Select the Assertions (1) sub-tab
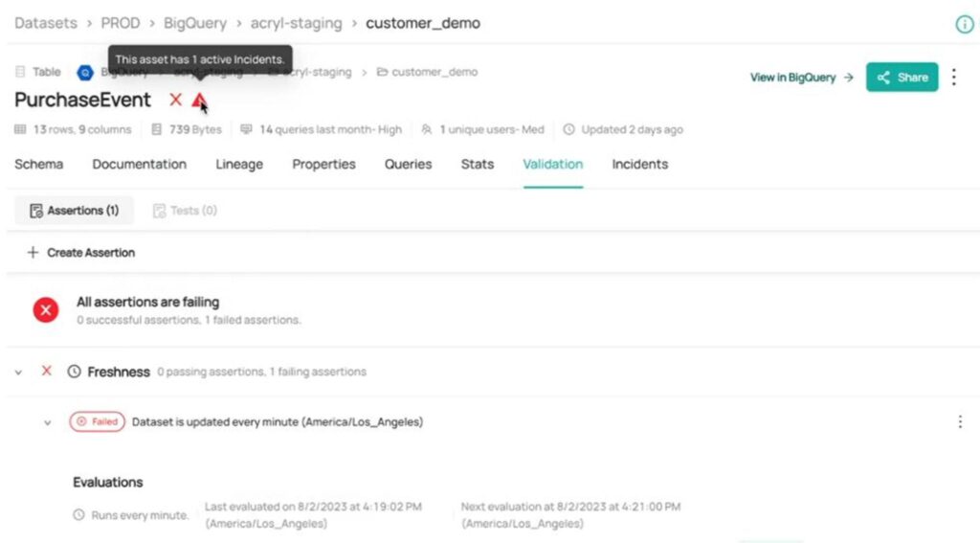Screen dimensions: 980x543 point(74,211)
